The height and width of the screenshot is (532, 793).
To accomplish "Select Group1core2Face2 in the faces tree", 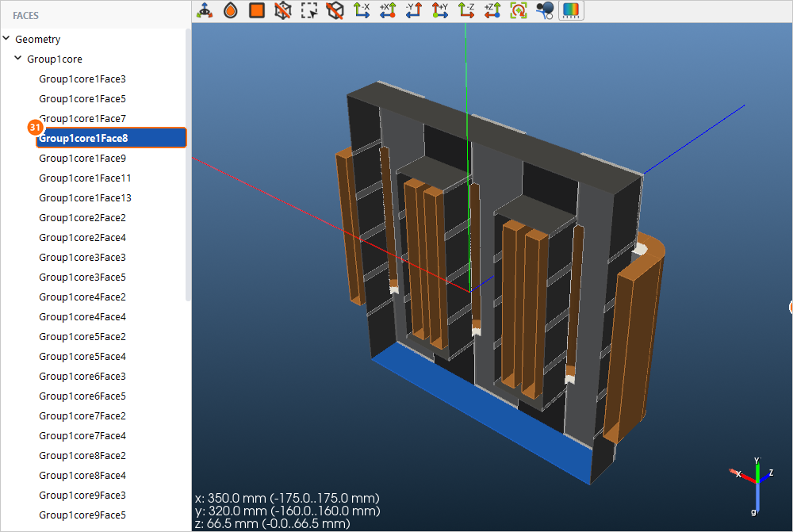I will 82,217.
